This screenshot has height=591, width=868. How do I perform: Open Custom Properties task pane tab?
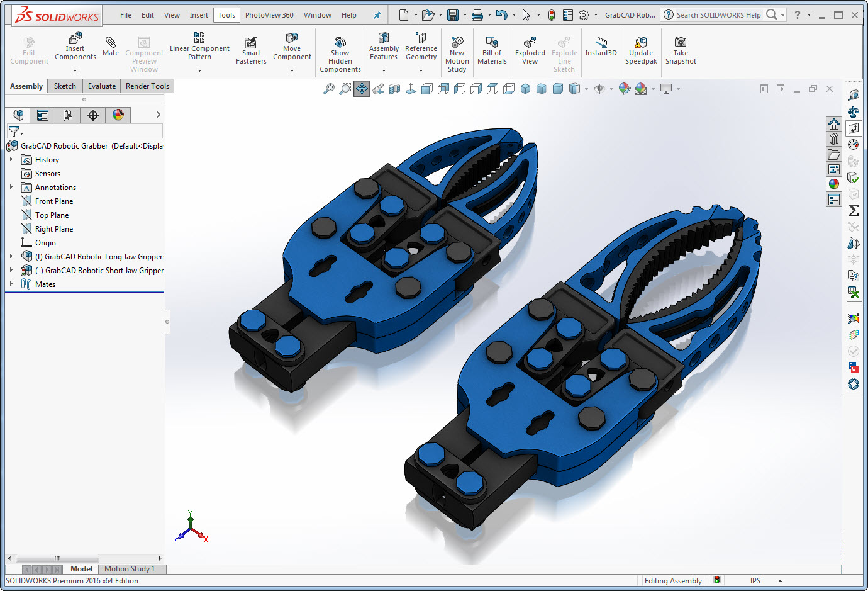[x=834, y=200]
